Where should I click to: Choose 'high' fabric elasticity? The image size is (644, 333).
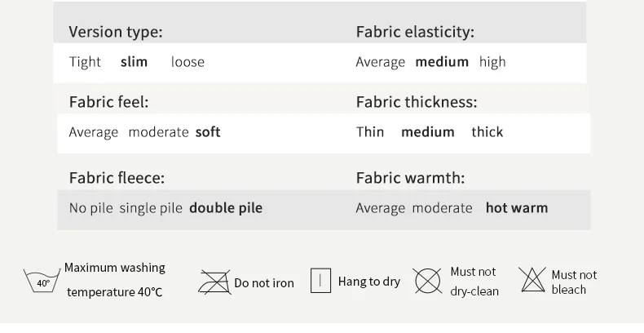pos(492,62)
